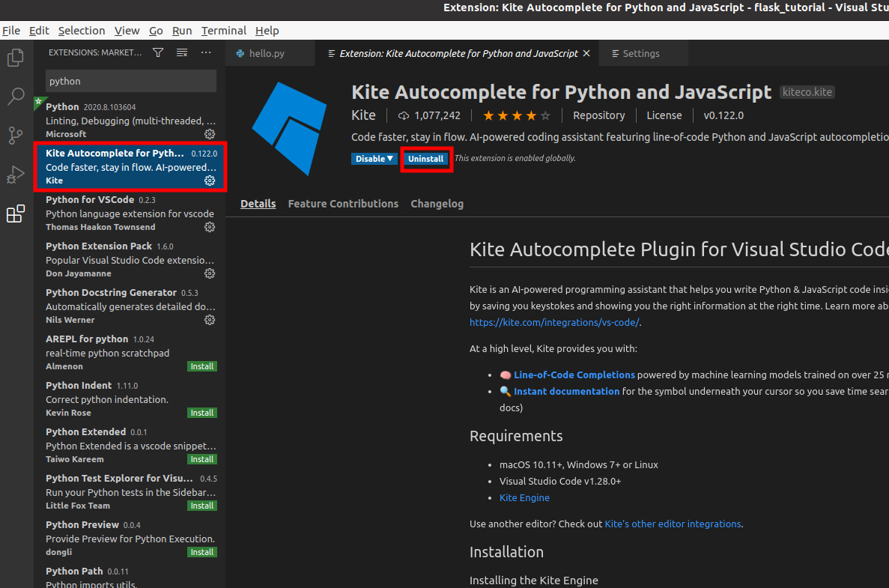Click the filter extensions funnel icon
Image resolution: width=889 pixels, height=588 pixels.
158,52
